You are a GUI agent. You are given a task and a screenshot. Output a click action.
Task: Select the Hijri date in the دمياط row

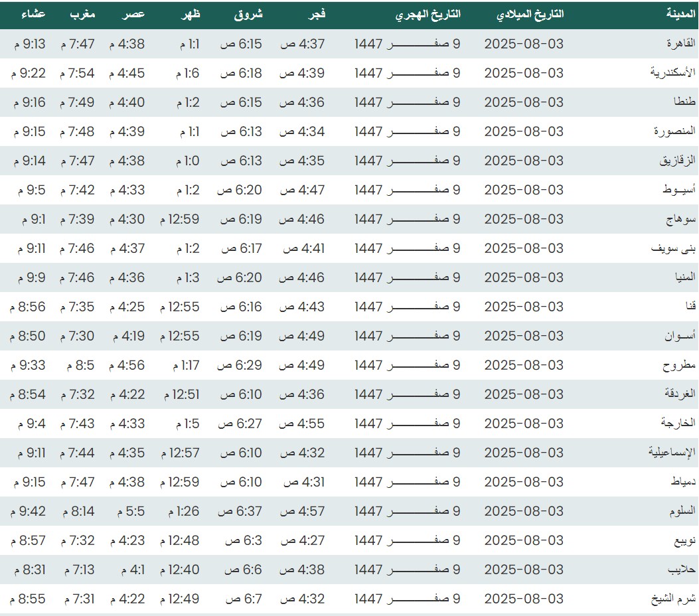(x=407, y=482)
